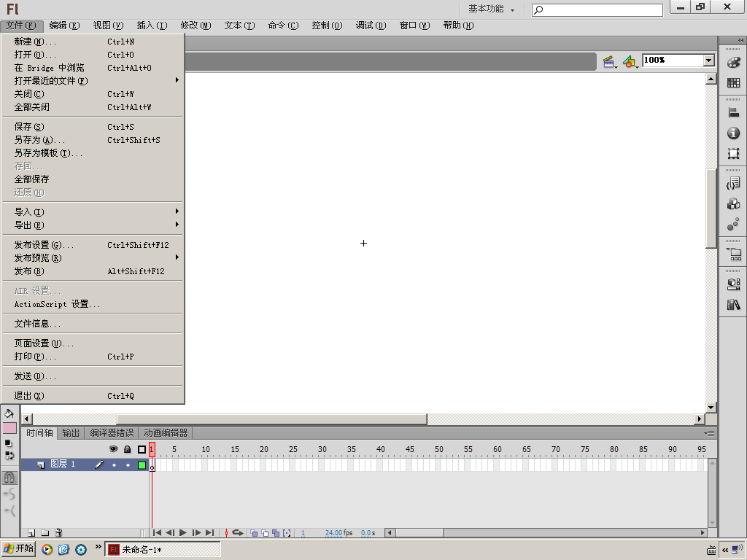
Task: Open the Motion Presets panel icon
Action: click(734, 224)
